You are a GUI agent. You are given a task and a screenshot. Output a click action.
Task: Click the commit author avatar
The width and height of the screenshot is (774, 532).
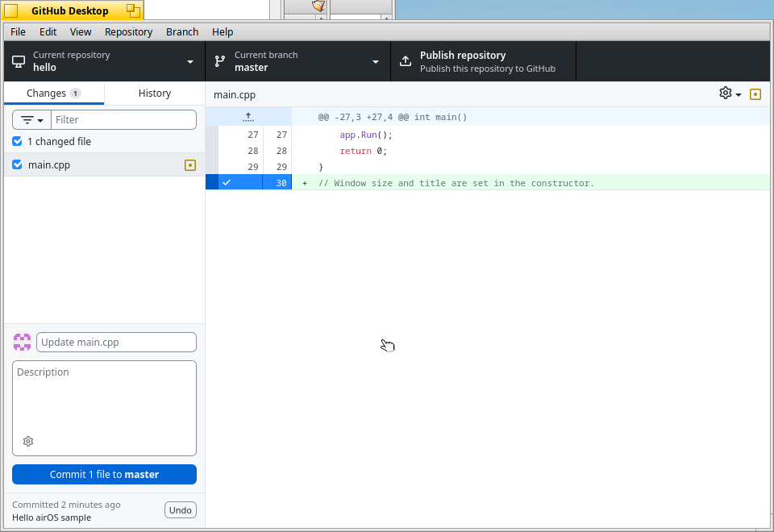[23, 342]
